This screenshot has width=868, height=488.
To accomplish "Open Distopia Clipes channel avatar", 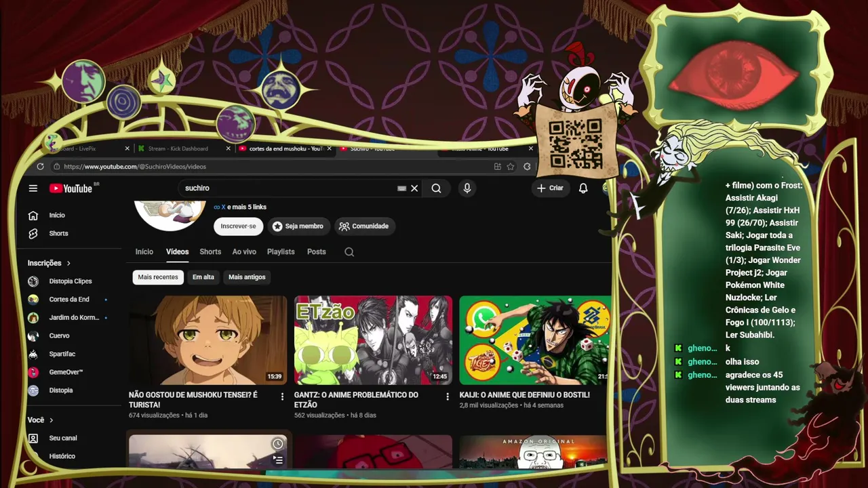I will 33,281.
